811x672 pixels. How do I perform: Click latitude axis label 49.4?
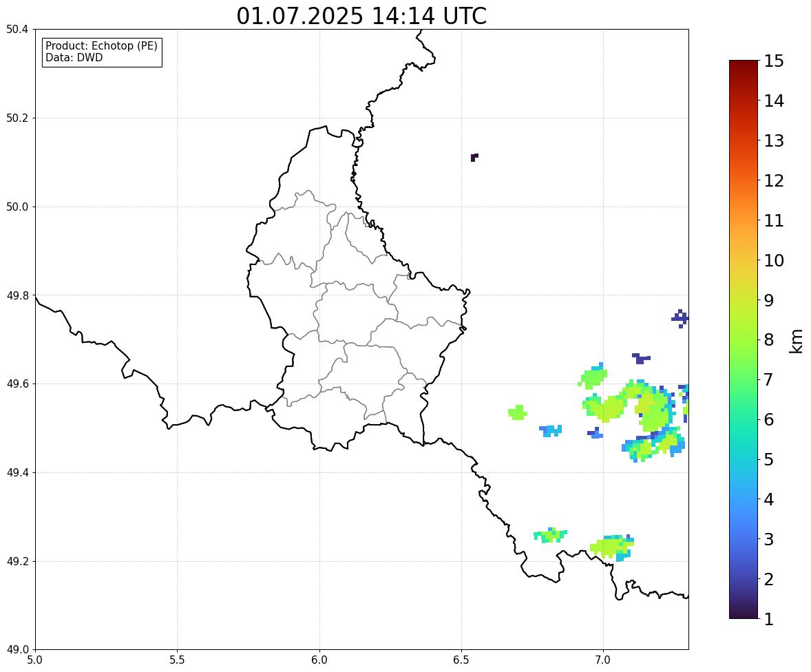(17, 472)
